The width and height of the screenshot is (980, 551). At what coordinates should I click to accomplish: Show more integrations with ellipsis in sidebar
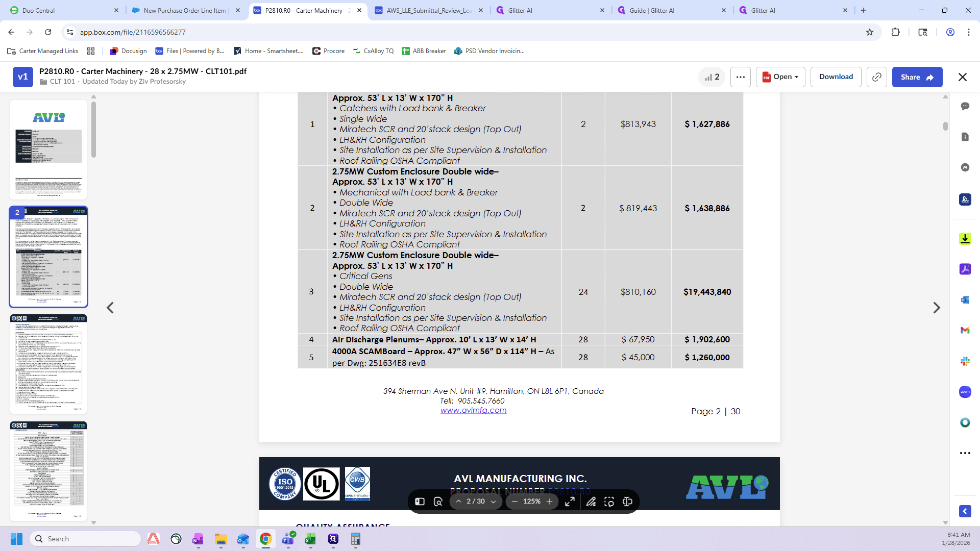pos(965,453)
